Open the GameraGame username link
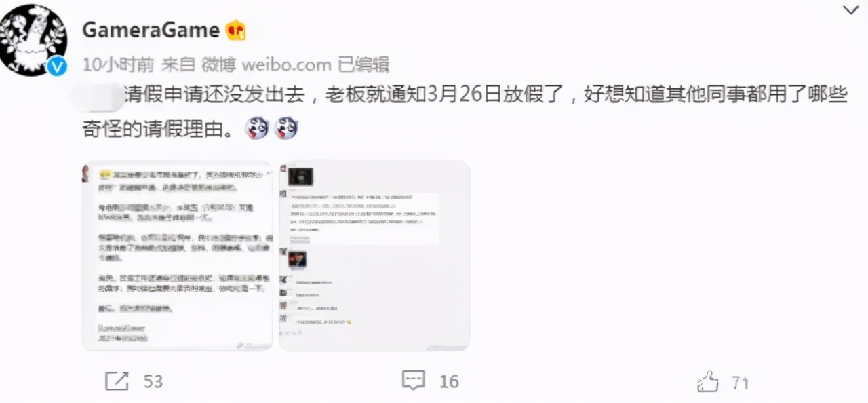Viewport: 868px width, 403px height. [x=151, y=31]
